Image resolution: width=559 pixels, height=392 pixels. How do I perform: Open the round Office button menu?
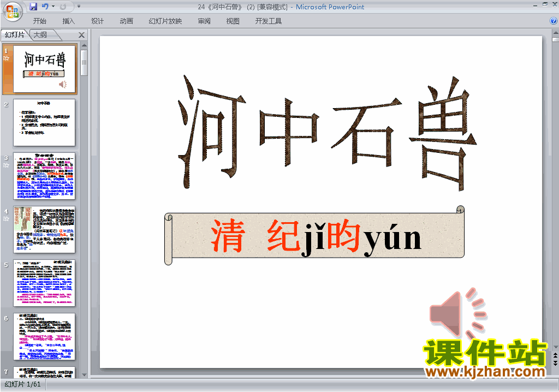13,12
